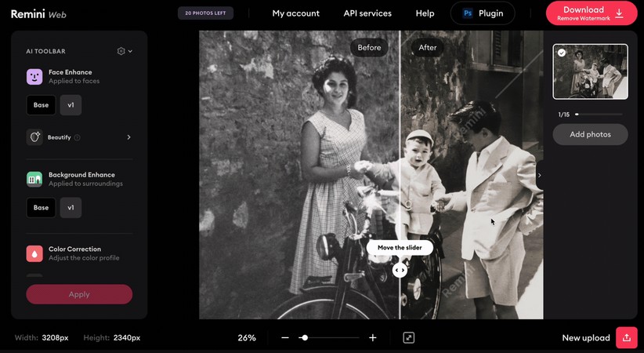Zoom in with the plus icon
The width and height of the screenshot is (644, 353).
(373, 337)
